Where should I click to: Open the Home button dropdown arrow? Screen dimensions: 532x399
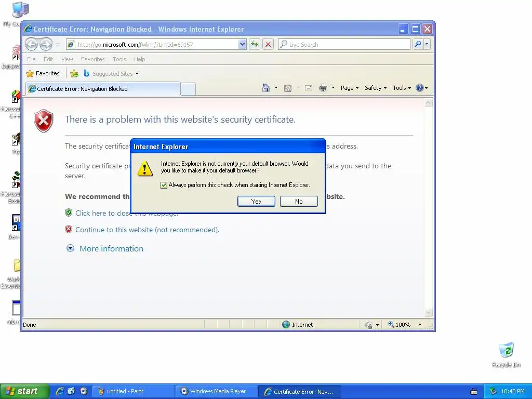[x=276, y=88]
